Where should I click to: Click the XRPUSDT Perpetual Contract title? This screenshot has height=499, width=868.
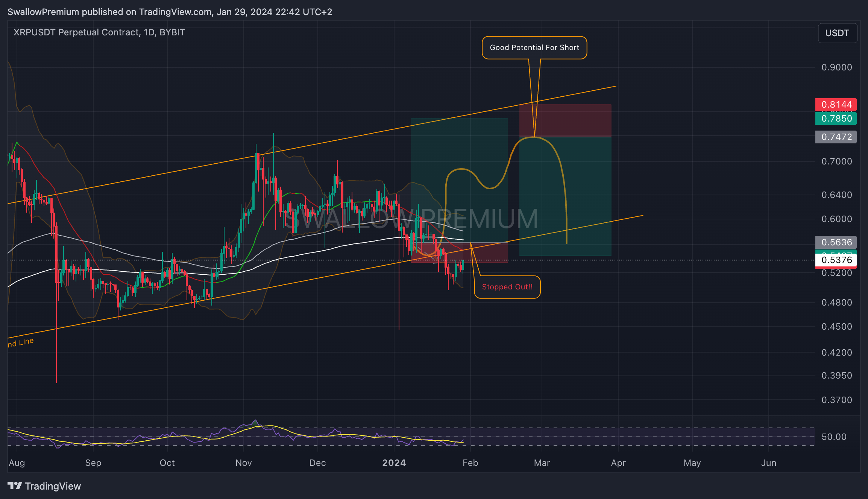[x=99, y=32]
